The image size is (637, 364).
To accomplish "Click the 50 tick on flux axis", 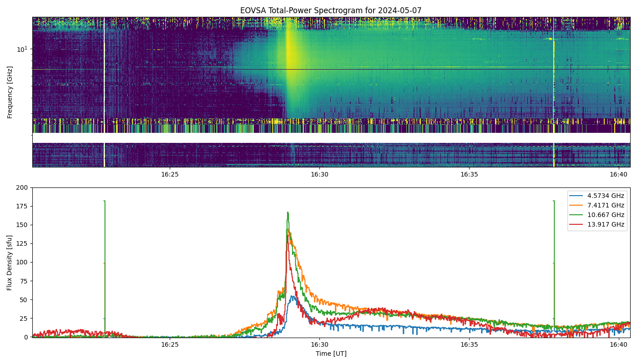I will pos(25,300).
